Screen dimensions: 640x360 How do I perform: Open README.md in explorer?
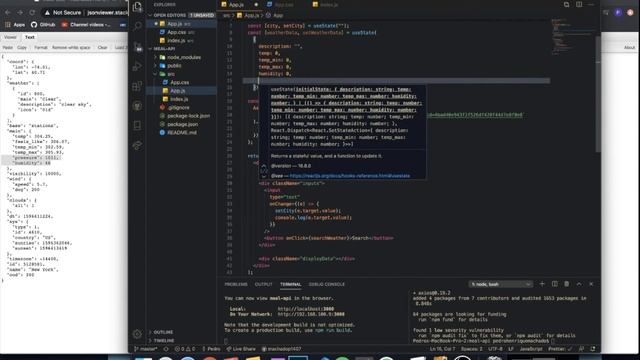pyautogui.click(x=181, y=133)
